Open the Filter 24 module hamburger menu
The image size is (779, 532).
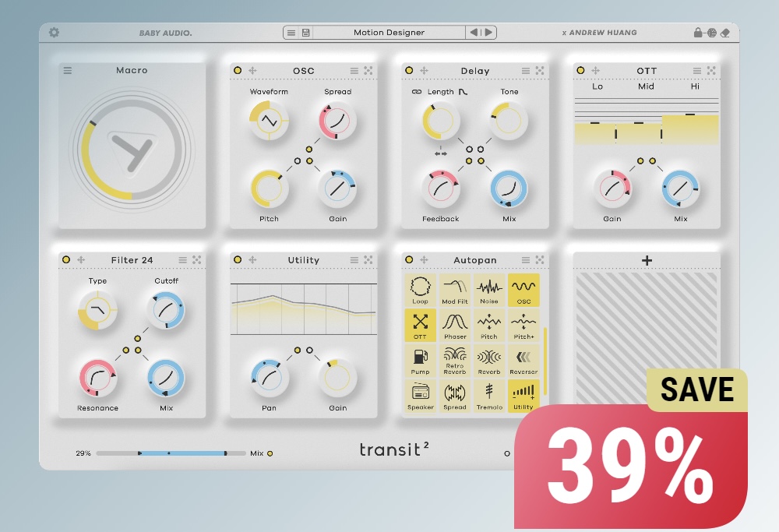click(x=183, y=260)
